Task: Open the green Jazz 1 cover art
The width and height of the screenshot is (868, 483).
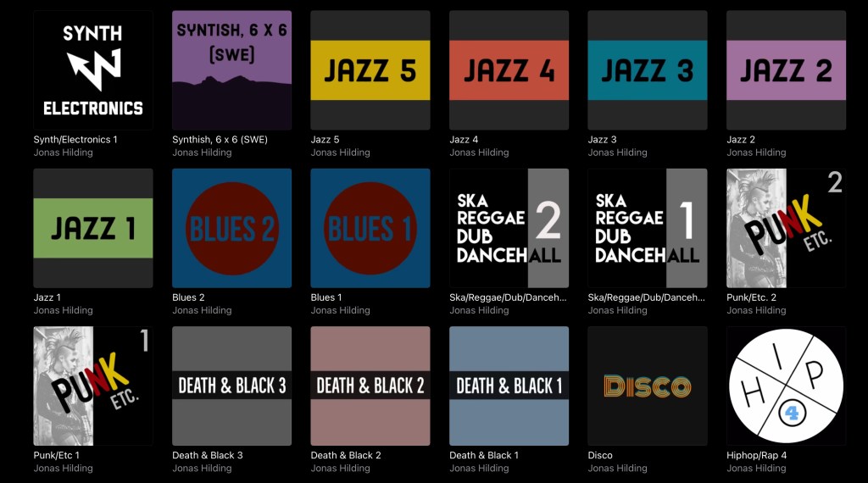Action: click(x=92, y=228)
